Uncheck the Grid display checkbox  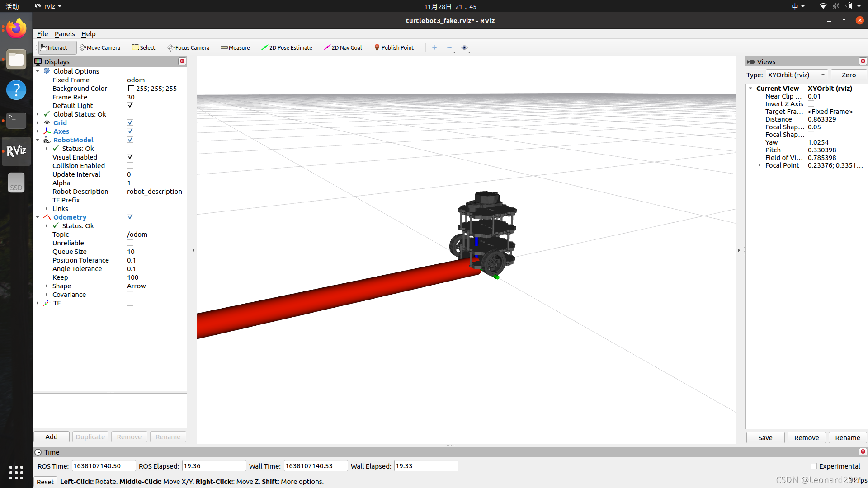point(130,123)
